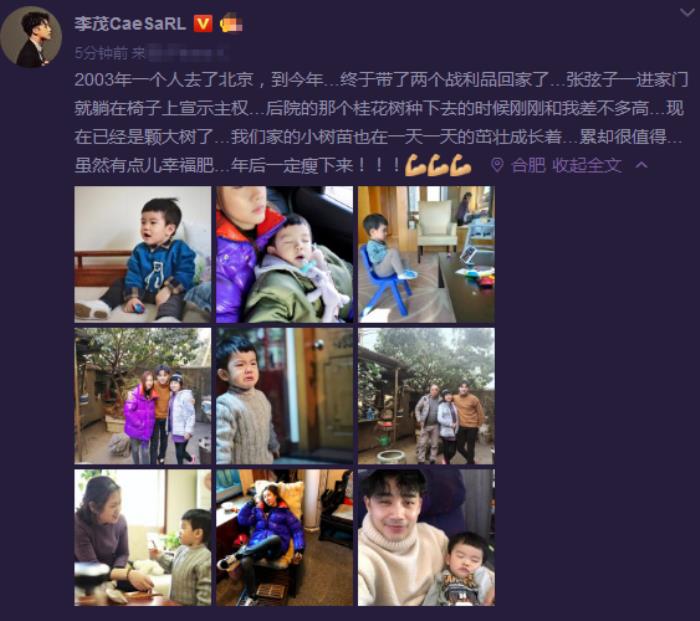Click the flexed biceps emoji
The height and width of the screenshot is (621, 700).
pyautogui.click(x=438, y=165)
